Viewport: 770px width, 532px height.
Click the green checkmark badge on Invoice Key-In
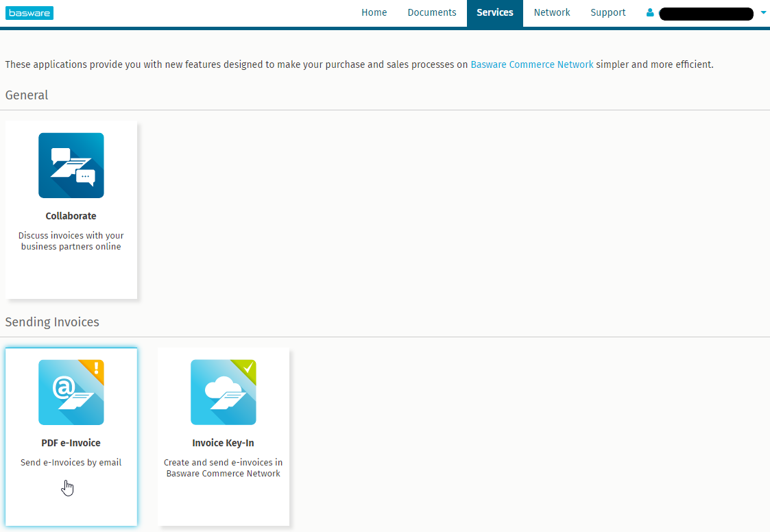pos(248,369)
